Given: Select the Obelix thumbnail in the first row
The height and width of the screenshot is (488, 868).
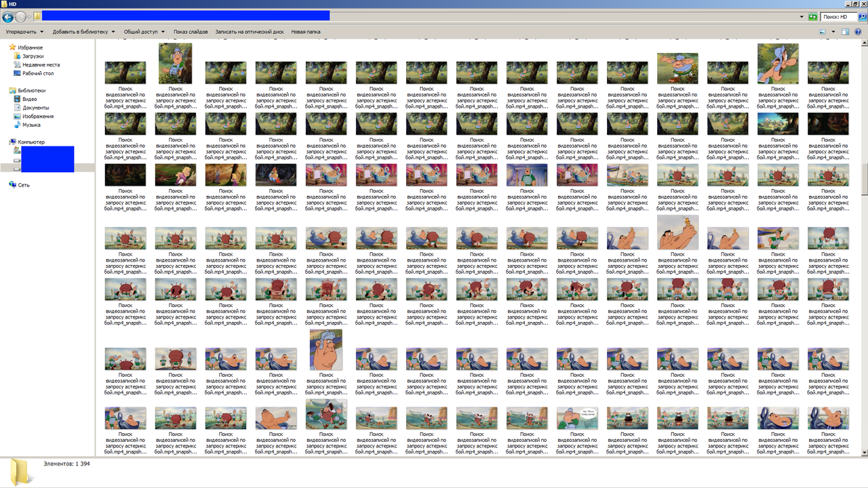Looking at the screenshot, I should point(677,68).
